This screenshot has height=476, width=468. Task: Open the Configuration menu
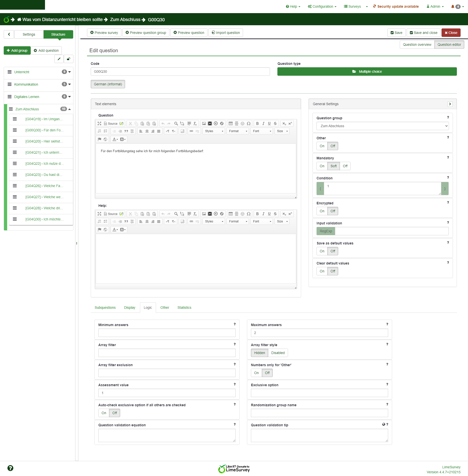tap(322, 6)
